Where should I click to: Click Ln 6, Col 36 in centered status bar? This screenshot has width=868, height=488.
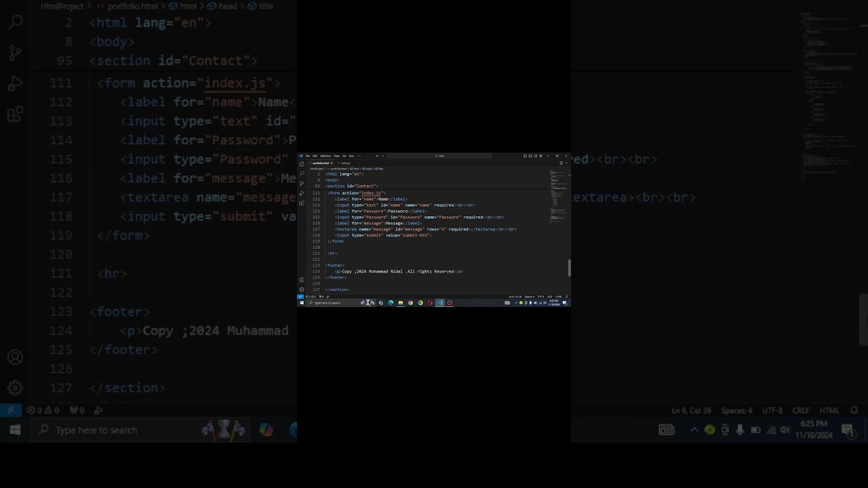point(515,296)
